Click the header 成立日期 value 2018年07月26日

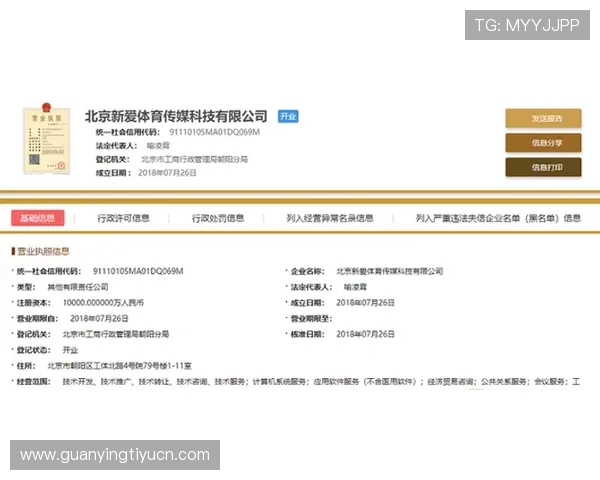pyautogui.click(x=167, y=173)
